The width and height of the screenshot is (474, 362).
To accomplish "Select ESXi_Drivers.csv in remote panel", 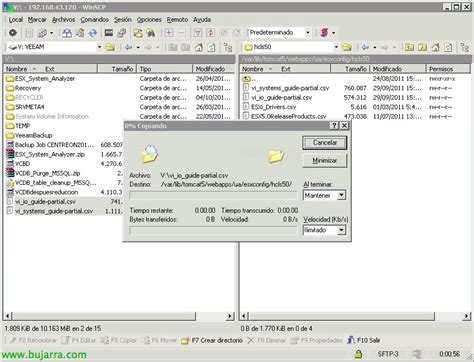I will (x=269, y=107).
